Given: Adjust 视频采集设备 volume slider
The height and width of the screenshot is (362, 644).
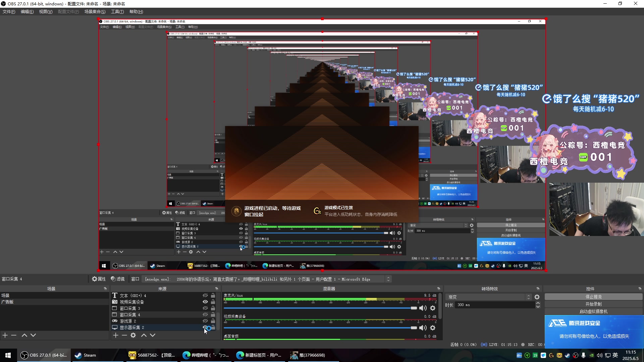Looking at the screenshot, I should click(320, 328).
